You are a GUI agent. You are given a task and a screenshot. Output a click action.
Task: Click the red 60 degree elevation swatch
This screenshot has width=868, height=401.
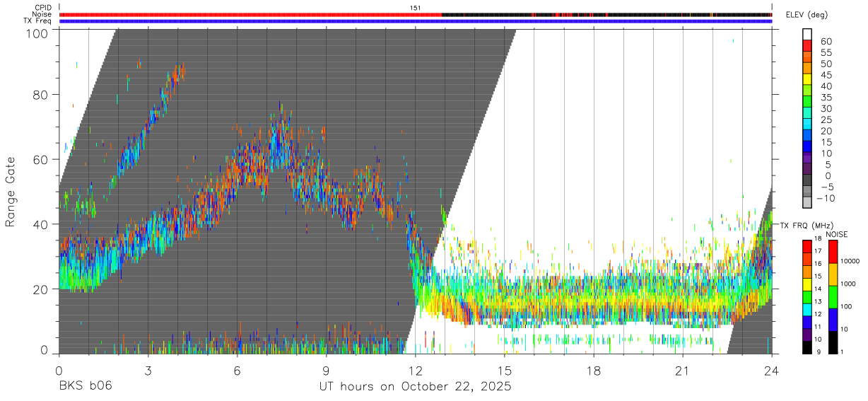click(x=807, y=45)
